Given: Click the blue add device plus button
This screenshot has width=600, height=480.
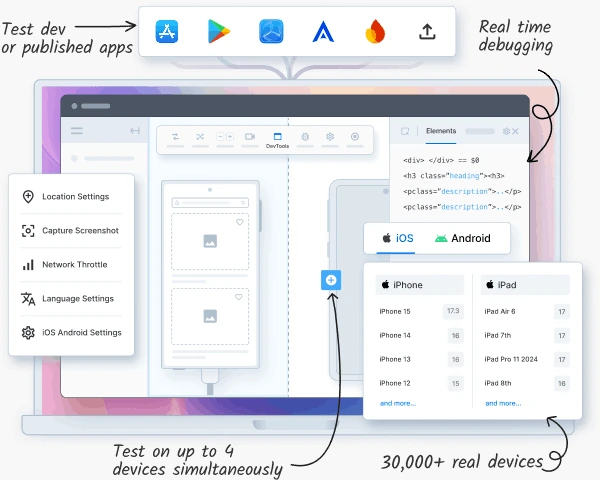Looking at the screenshot, I should pyautogui.click(x=331, y=280).
